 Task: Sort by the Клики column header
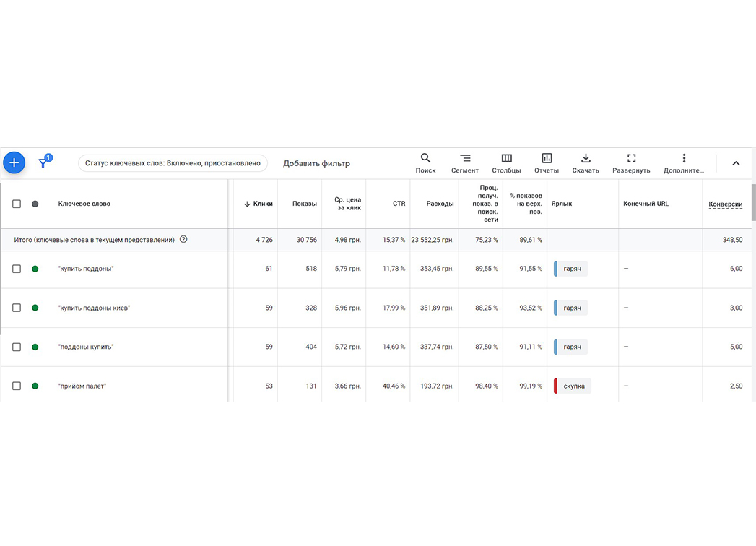click(x=258, y=204)
